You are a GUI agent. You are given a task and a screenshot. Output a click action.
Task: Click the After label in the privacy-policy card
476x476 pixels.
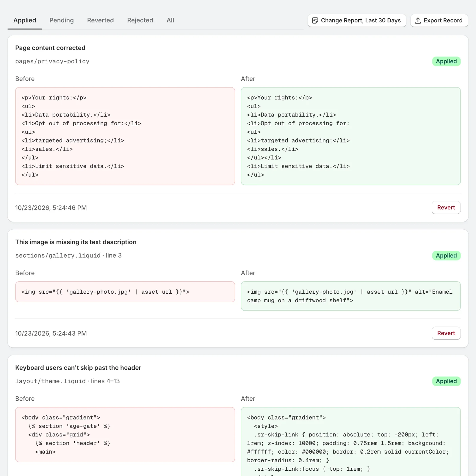click(248, 79)
